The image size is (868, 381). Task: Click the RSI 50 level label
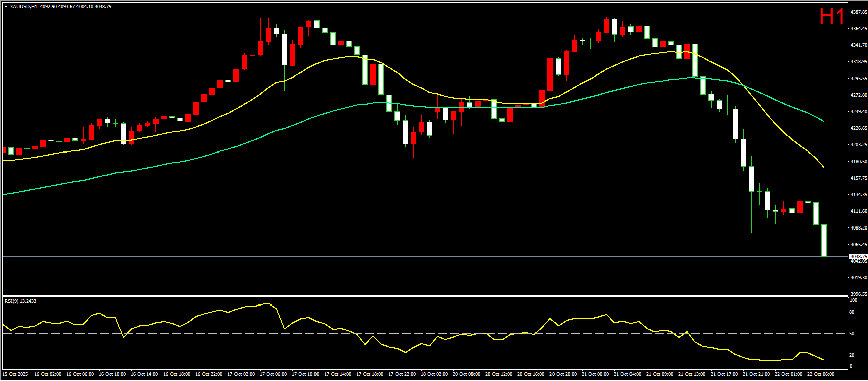852,334
